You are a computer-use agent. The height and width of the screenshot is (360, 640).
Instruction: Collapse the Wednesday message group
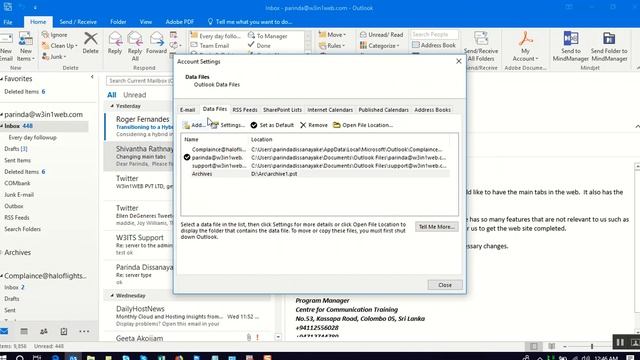point(112,296)
